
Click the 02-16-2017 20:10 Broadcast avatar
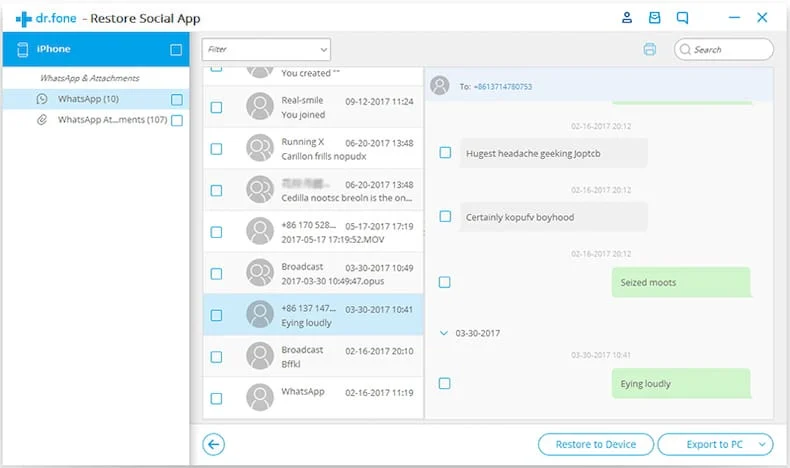(259, 356)
